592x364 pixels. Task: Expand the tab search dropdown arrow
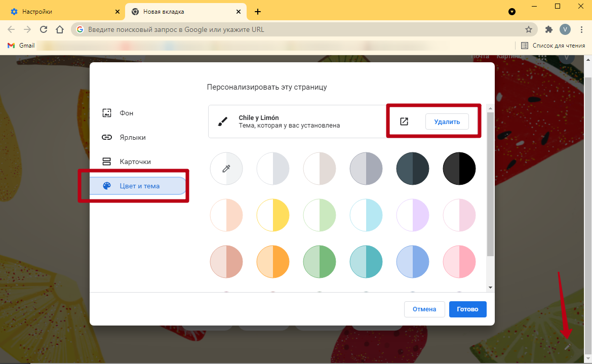tap(512, 11)
